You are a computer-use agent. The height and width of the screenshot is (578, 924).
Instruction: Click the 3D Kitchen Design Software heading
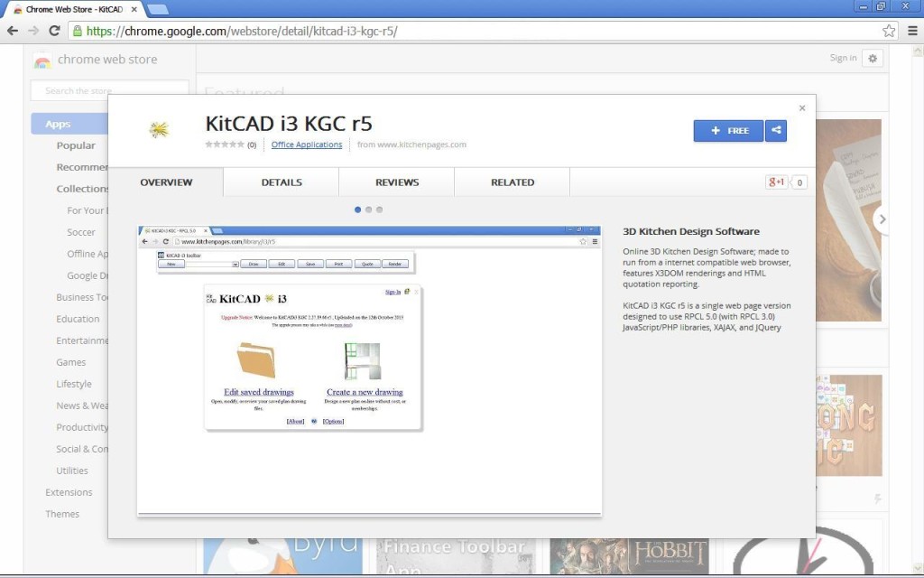(691, 231)
